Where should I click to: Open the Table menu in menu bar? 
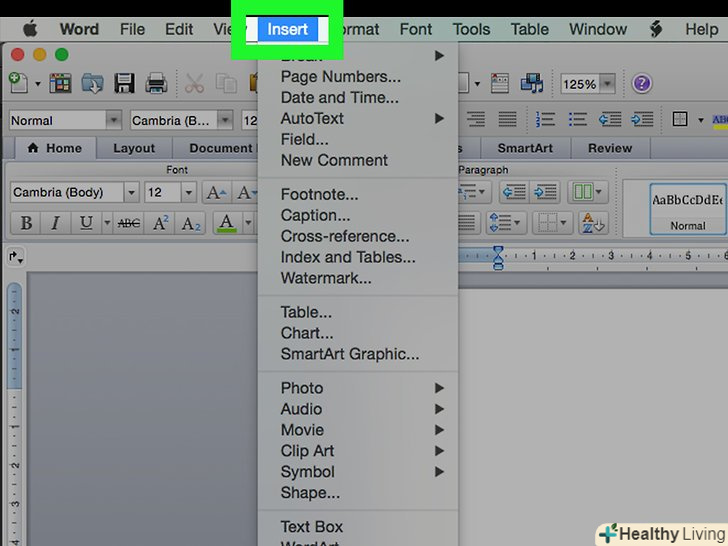tap(530, 29)
